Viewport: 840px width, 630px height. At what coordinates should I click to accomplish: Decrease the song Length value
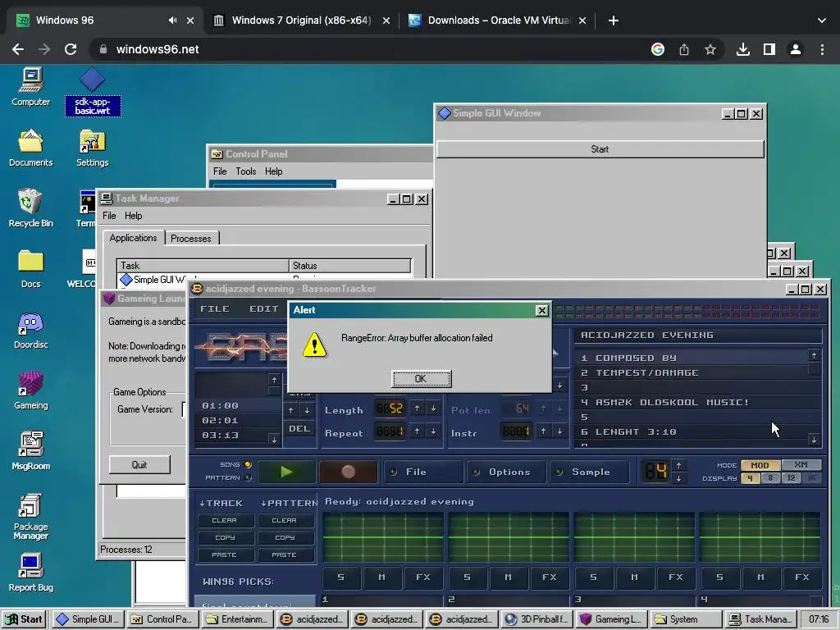click(433, 409)
